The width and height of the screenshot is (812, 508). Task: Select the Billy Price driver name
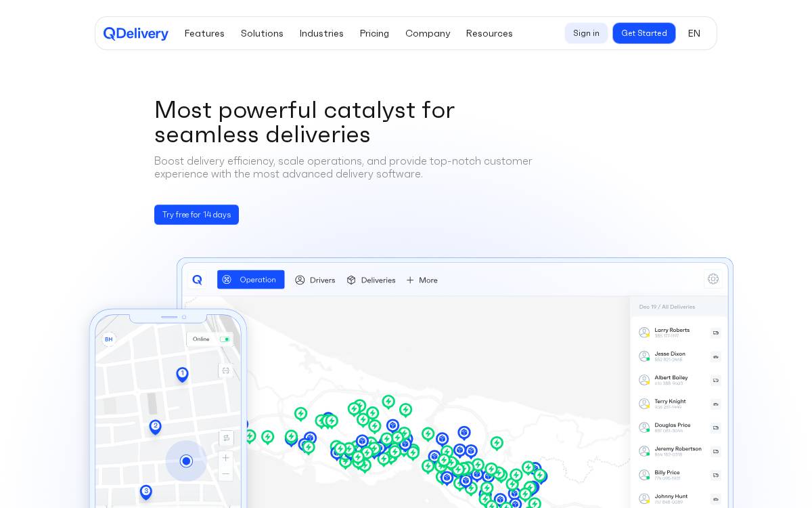pos(667,472)
